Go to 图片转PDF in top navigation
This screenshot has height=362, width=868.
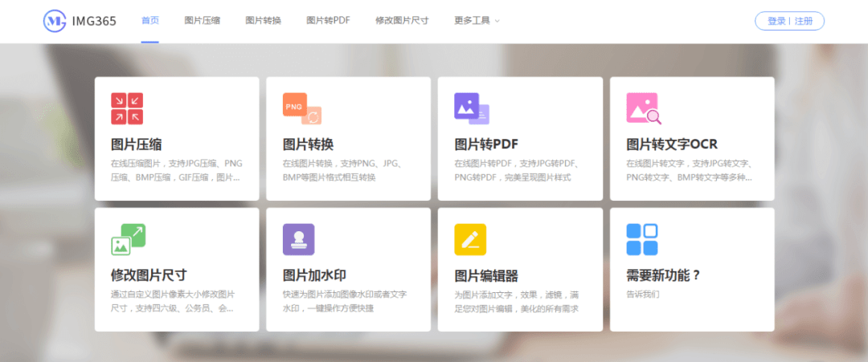(x=328, y=21)
